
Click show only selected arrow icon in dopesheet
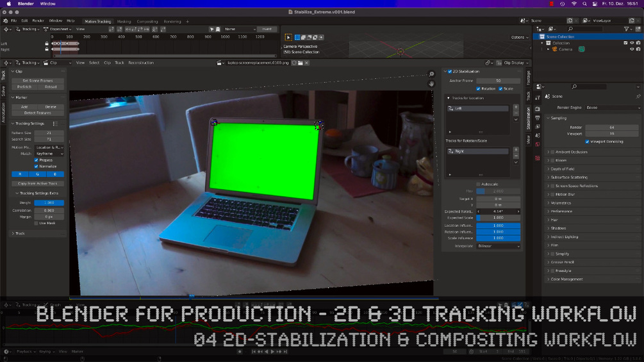pos(212,29)
